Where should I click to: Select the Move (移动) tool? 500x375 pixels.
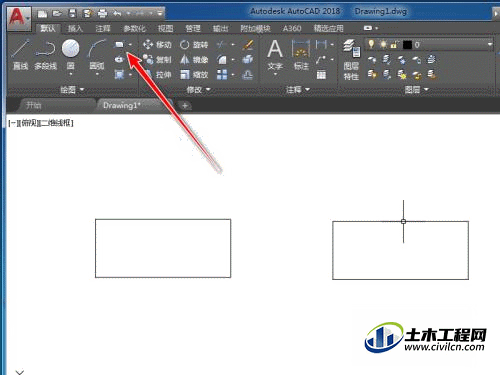tap(157, 44)
